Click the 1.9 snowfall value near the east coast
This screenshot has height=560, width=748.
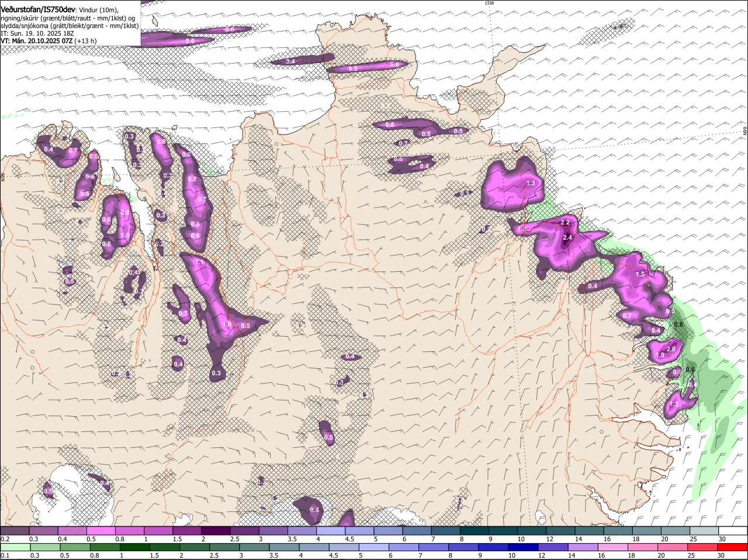660,355
